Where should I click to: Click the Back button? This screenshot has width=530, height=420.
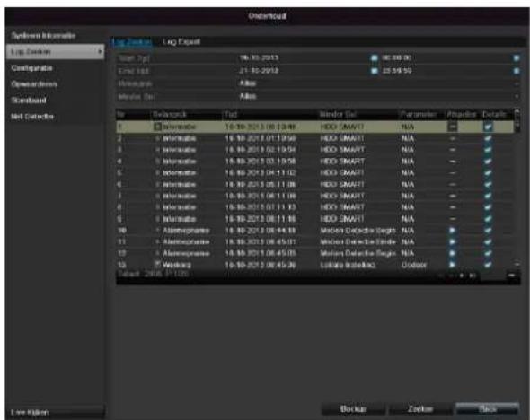pyautogui.click(x=488, y=409)
